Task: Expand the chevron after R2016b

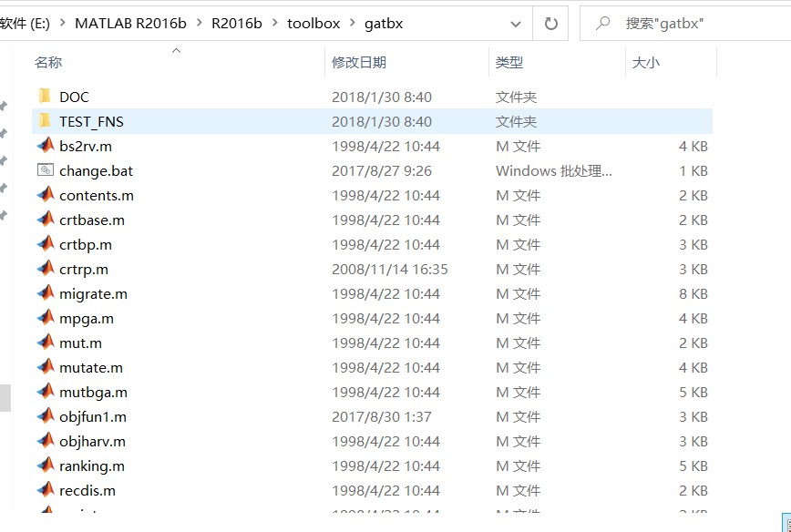Action: (x=274, y=23)
